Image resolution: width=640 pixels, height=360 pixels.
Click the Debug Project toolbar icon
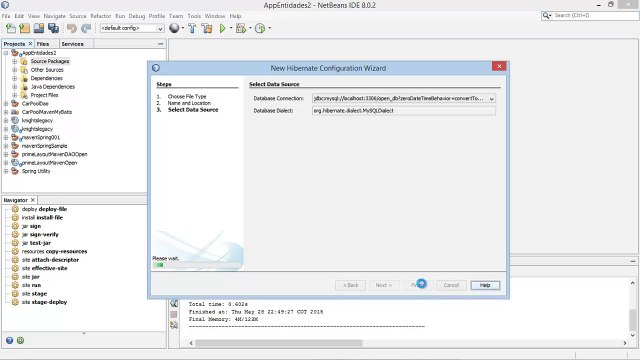point(241,28)
